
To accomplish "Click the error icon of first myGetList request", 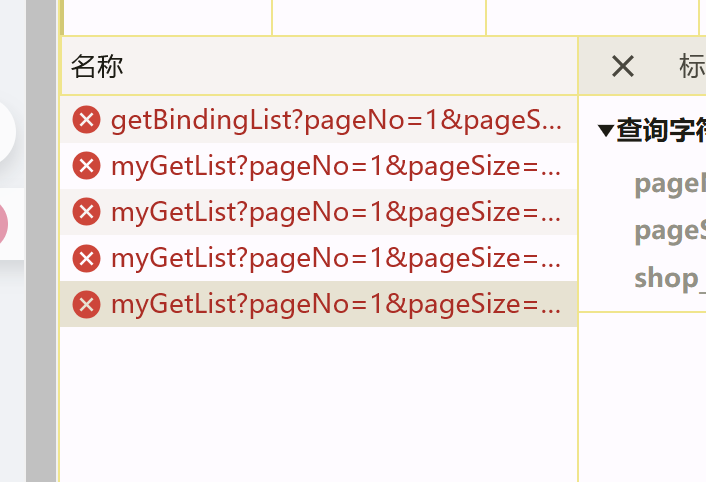I will (87, 166).
